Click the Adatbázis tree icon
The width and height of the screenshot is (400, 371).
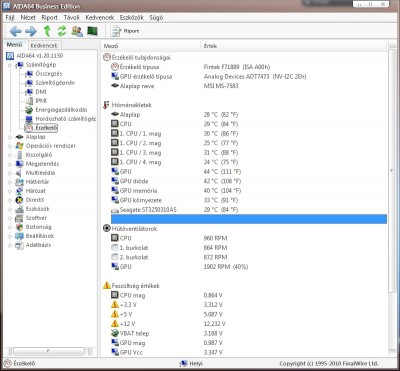(19, 245)
